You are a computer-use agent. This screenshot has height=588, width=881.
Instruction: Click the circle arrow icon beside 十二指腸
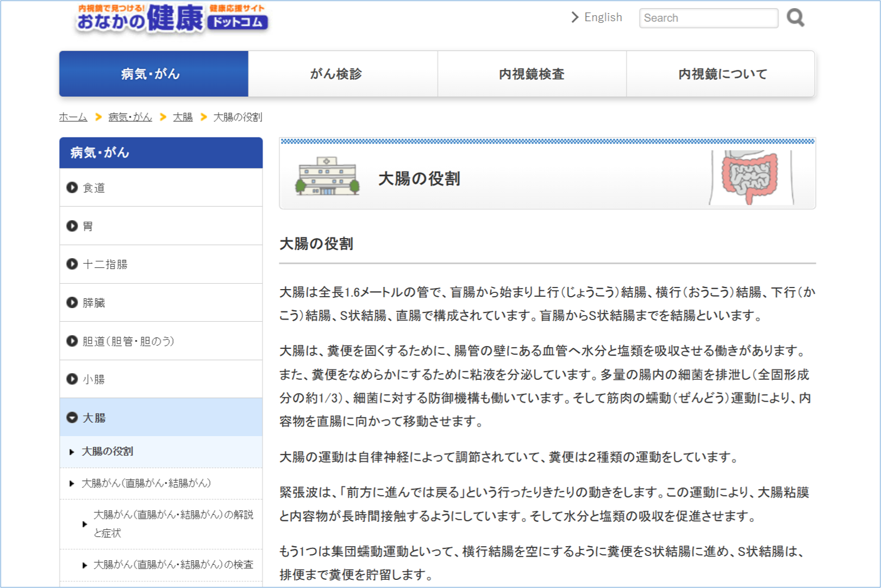(72, 264)
